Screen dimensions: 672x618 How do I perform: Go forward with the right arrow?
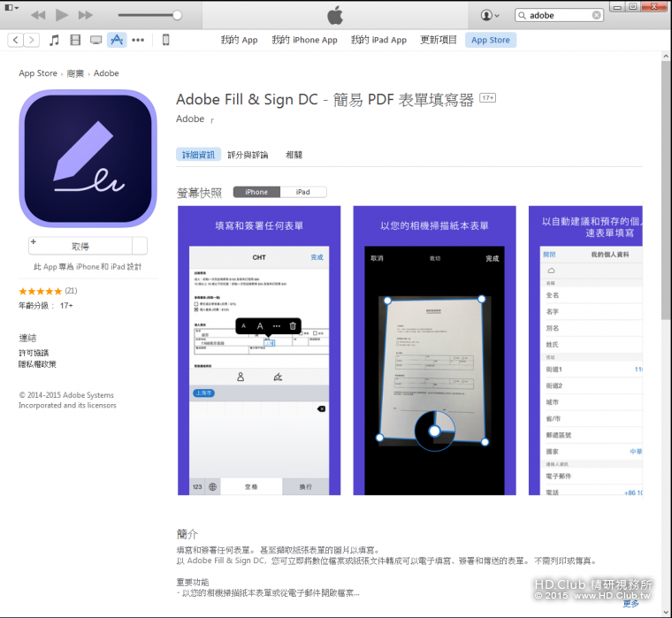[x=31, y=40]
